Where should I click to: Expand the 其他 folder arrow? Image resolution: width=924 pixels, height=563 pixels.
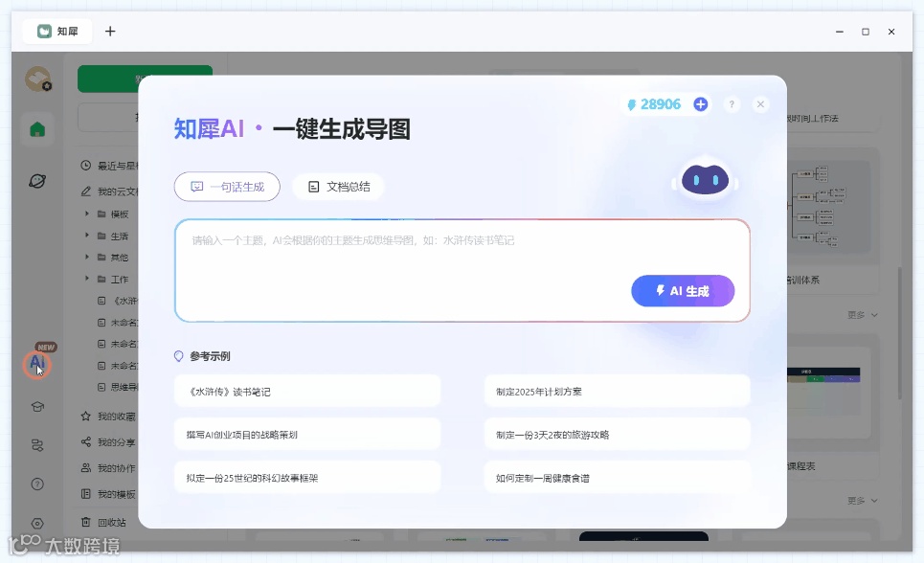[x=86, y=257]
